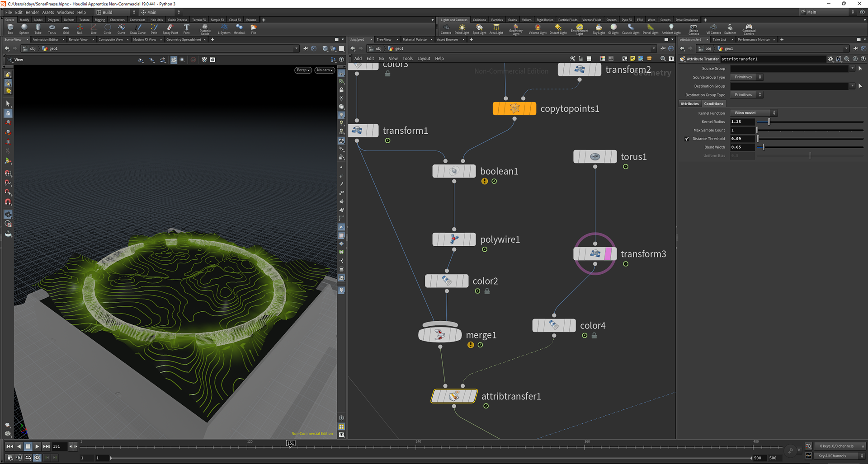Switch to the Conditions tab
868x464 pixels.
coord(713,104)
